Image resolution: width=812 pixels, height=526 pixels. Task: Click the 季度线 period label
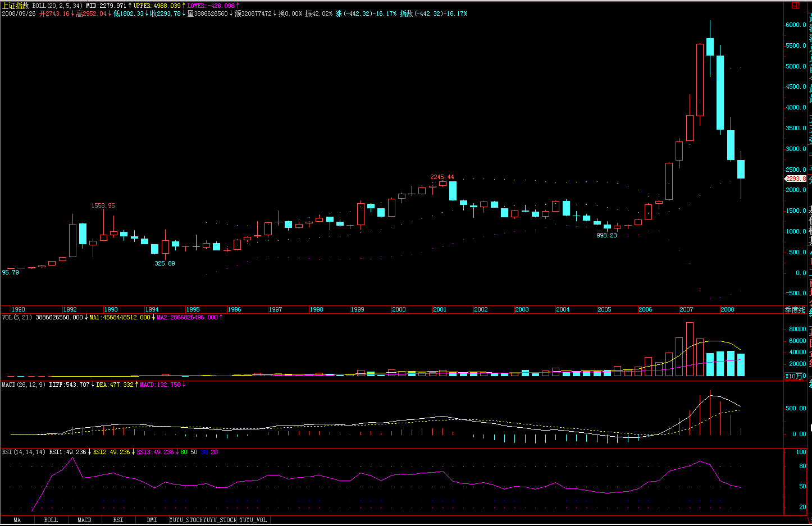click(x=795, y=309)
